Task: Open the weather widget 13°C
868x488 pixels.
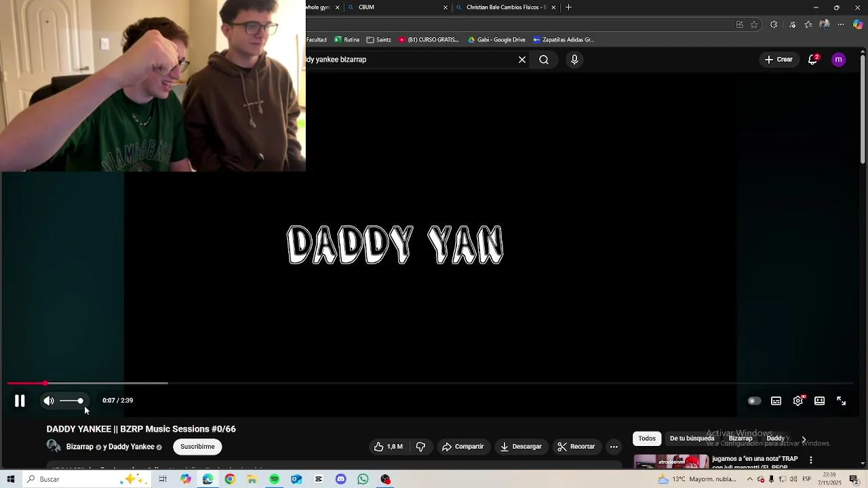Action: [x=697, y=479]
